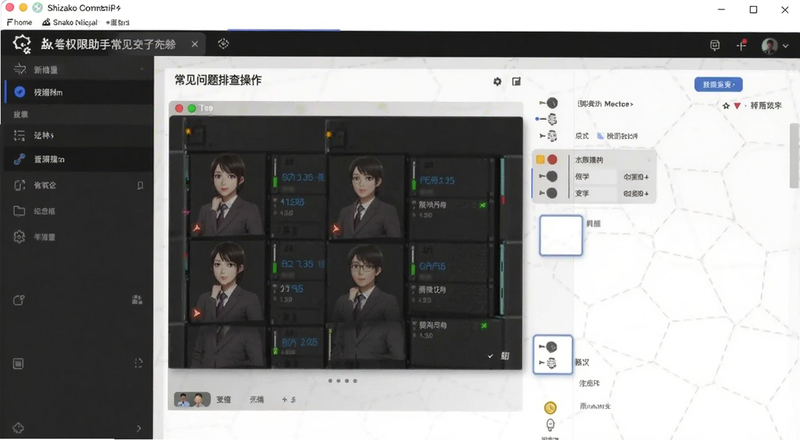Click the first text tab beside avatar chip
This screenshot has width=800, height=440.
click(223, 400)
